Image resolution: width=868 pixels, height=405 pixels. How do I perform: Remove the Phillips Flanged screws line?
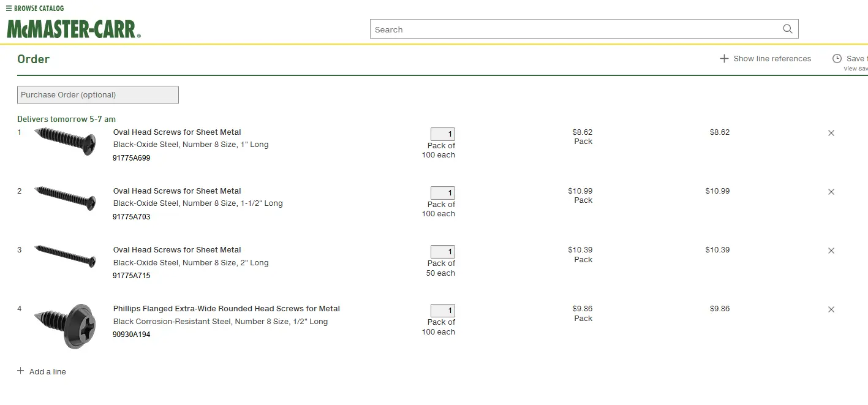[x=831, y=309]
